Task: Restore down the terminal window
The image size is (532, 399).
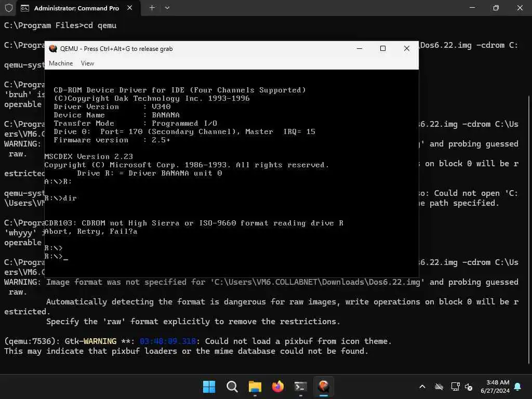Action: tap(496, 8)
